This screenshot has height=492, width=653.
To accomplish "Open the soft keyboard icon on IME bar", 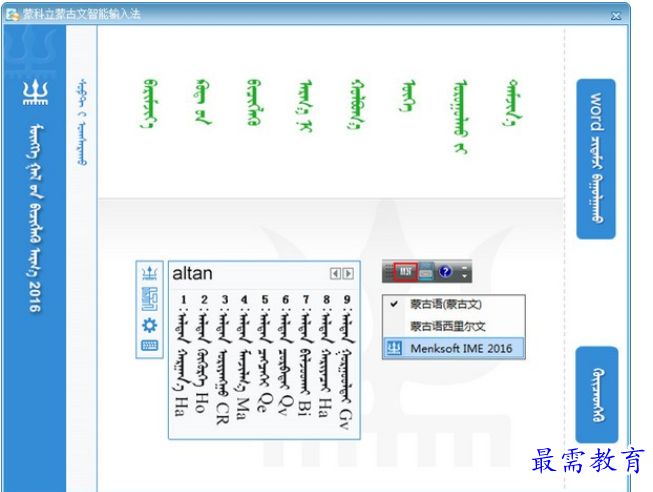I will pos(150,346).
